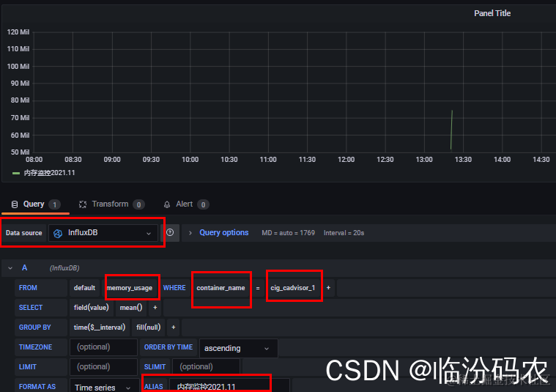Click the Query options link text

click(x=223, y=233)
